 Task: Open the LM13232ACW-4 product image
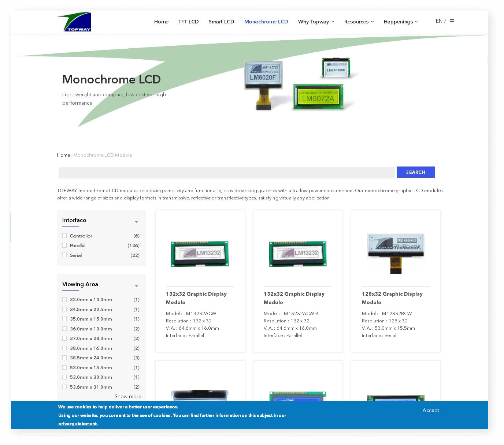[x=298, y=253]
